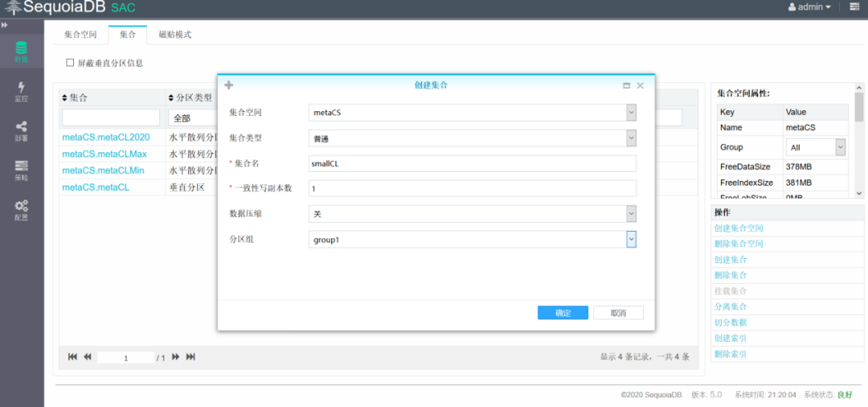Go to the first page of records

tap(72, 357)
